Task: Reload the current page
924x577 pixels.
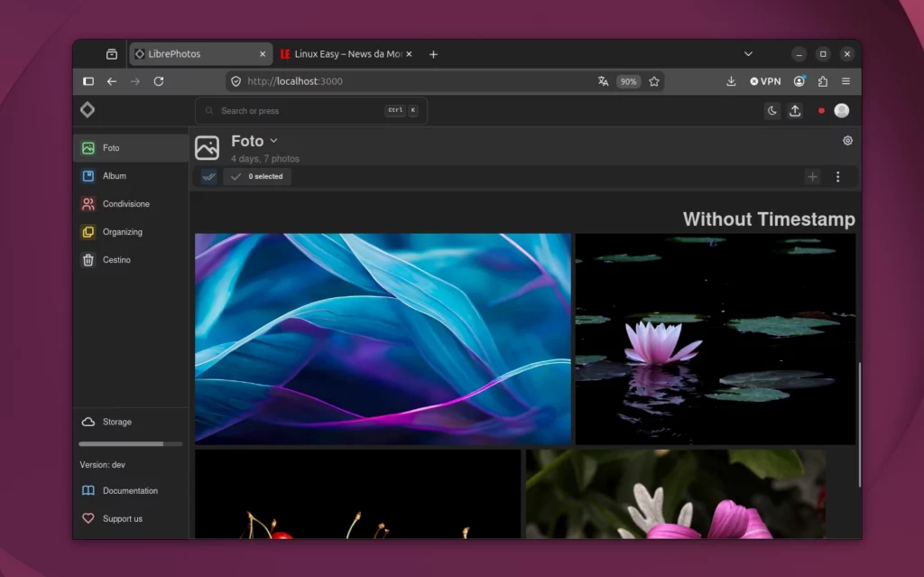Action: [159, 81]
